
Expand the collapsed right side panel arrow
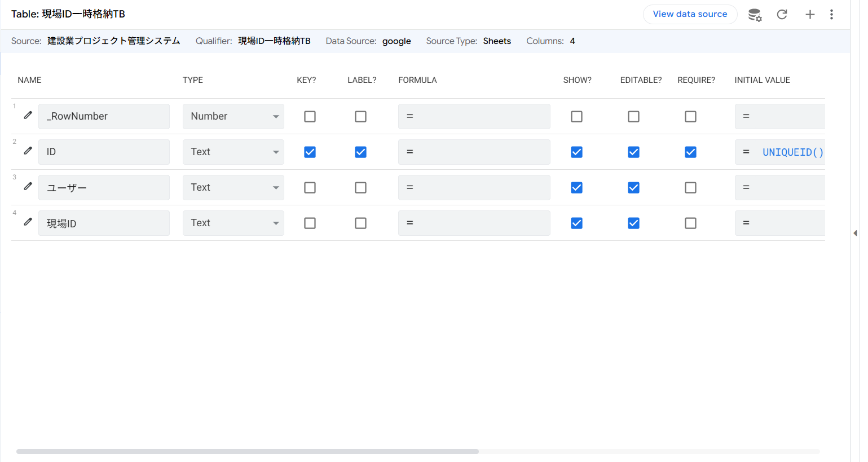pyautogui.click(x=855, y=233)
